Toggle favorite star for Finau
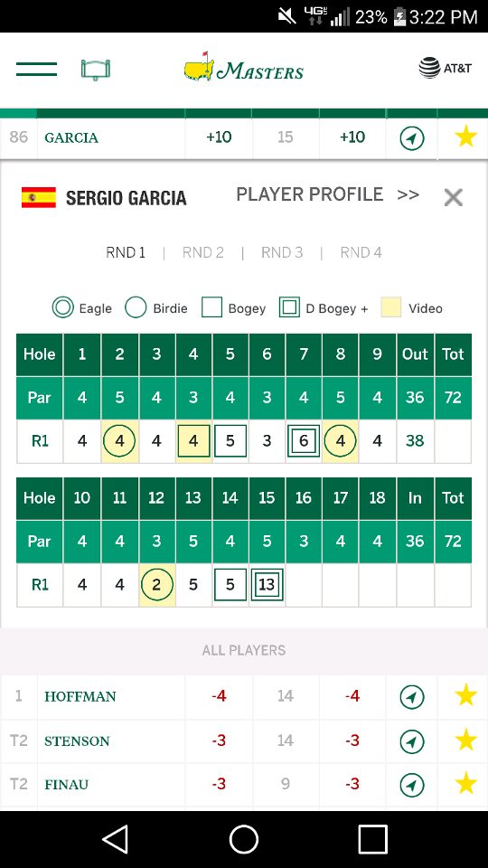Viewport: 488px width, 868px height. pyautogui.click(x=466, y=783)
